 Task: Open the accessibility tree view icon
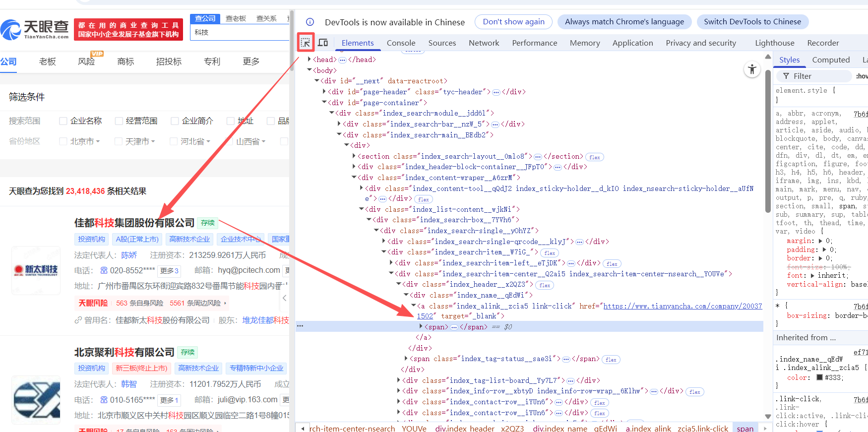pyautogui.click(x=752, y=69)
